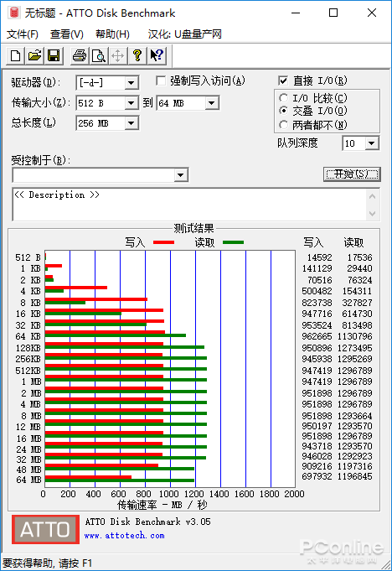Screen dimensions: 392x571
Task: Click the four-arrow move toolbar icon
Action: (118, 55)
